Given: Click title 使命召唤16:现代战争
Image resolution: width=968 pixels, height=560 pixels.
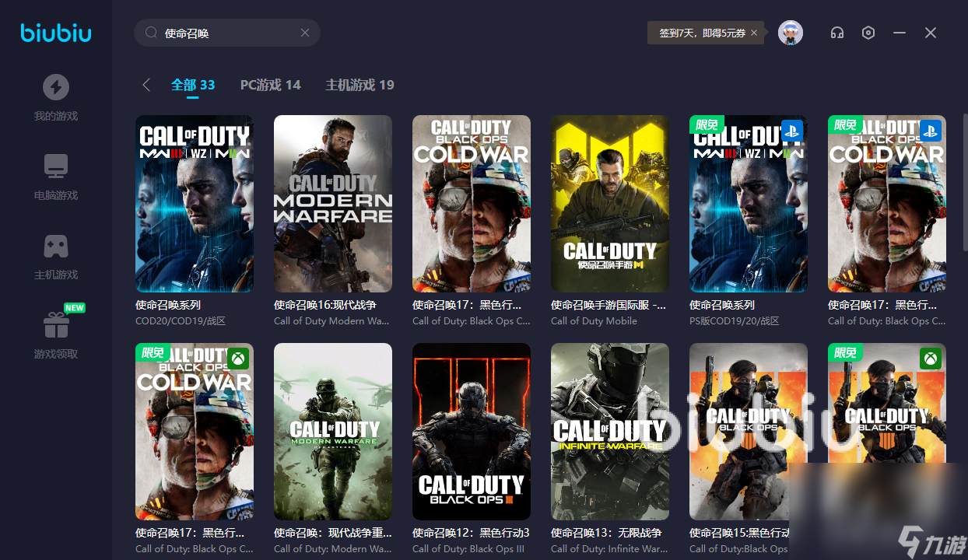Looking at the screenshot, I should [325, 305].
